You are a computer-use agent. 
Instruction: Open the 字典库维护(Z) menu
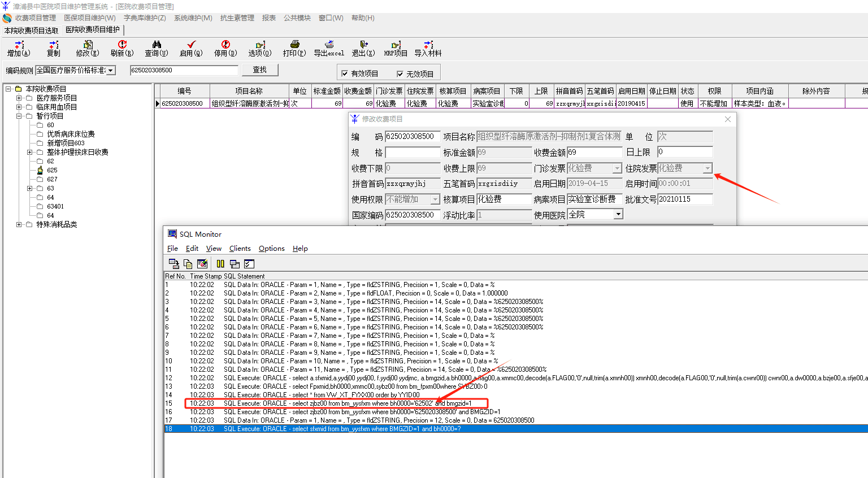click(x=145, y=18)
